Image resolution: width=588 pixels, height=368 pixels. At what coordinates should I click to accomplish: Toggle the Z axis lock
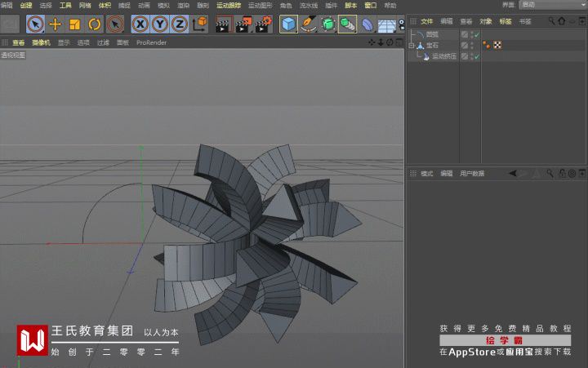pos(179,24)
